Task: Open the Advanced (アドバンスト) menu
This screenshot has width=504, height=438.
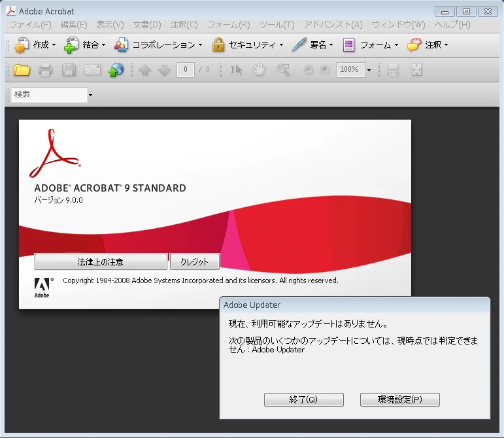Action: [333, 25]
